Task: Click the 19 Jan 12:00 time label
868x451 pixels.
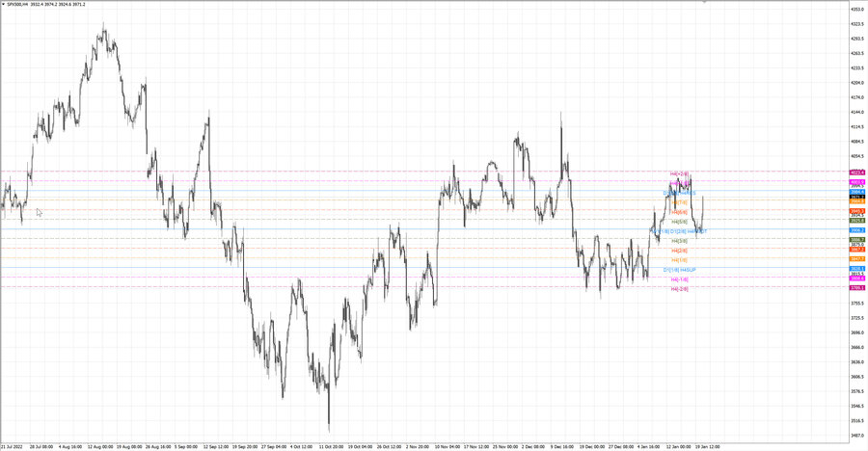Action: tap(708, 446)
